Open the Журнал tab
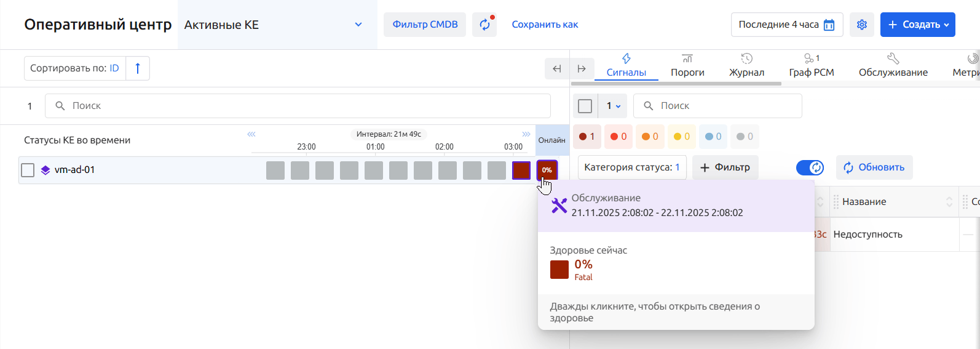This screenshot has height=349, width=980. click(x=746, y=66)
